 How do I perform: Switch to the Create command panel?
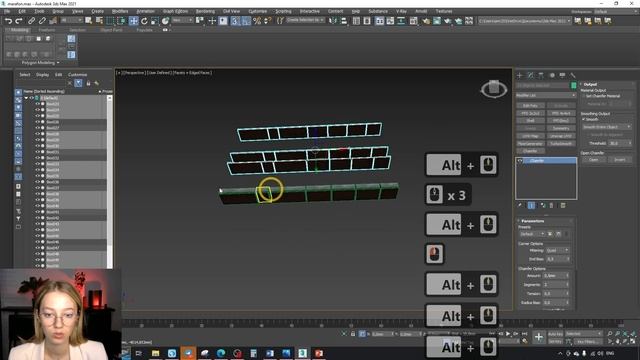tap(520, 76)
